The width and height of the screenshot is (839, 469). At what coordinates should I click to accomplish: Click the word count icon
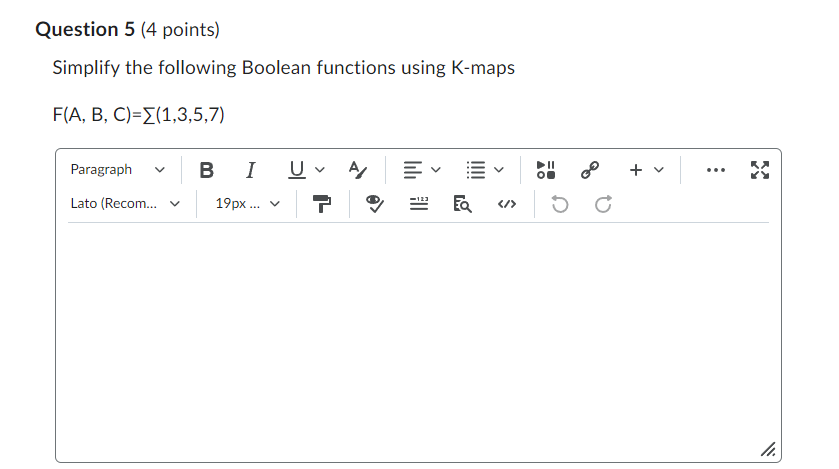click(418, 204)
